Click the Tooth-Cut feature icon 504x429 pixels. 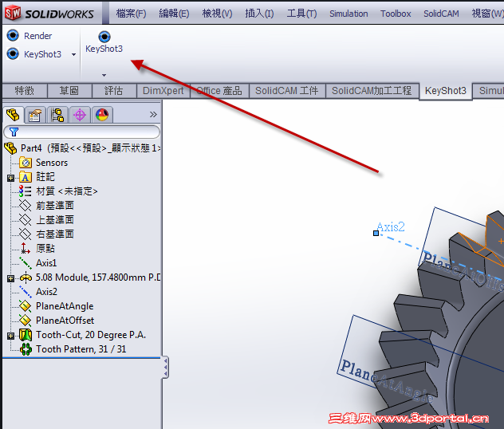(26, 335)
